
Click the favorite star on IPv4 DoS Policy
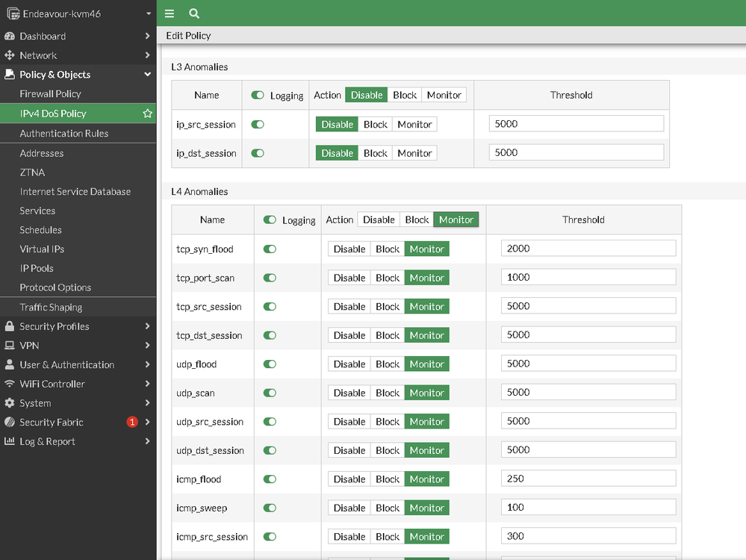[147, 113]
